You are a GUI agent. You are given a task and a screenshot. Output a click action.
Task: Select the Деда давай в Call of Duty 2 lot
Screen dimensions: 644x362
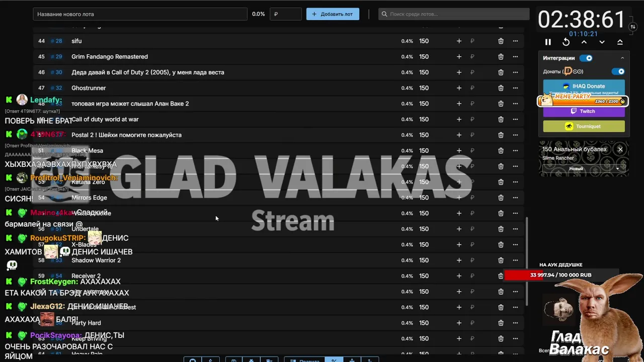[148, 72]
